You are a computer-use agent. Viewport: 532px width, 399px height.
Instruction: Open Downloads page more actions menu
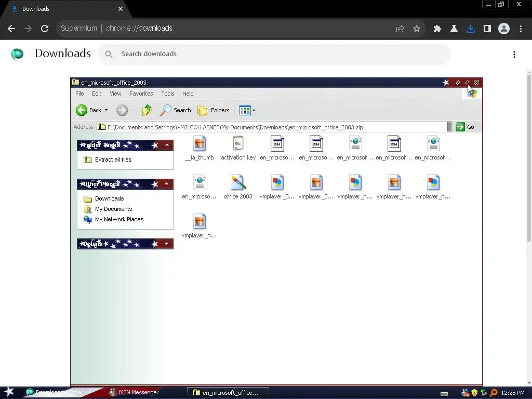514,55
